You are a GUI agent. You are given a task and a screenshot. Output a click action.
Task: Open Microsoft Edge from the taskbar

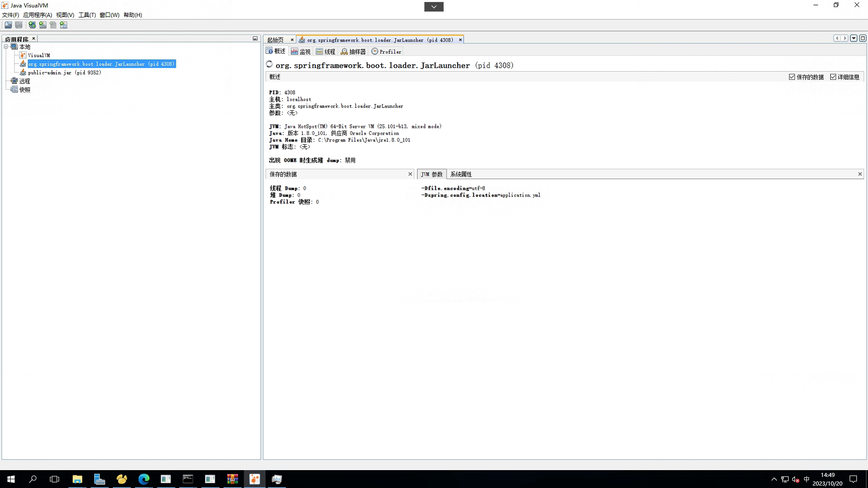[x=144, y=479]
